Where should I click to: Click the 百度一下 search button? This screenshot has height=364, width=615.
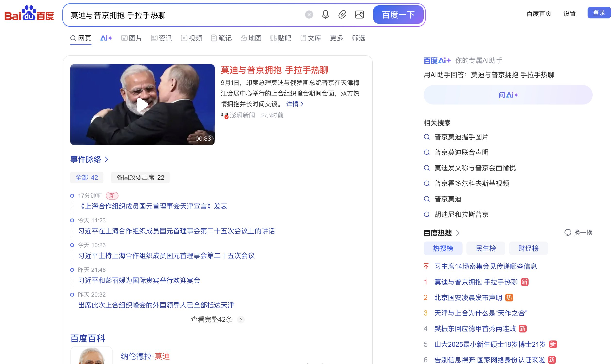coord(398,15)
